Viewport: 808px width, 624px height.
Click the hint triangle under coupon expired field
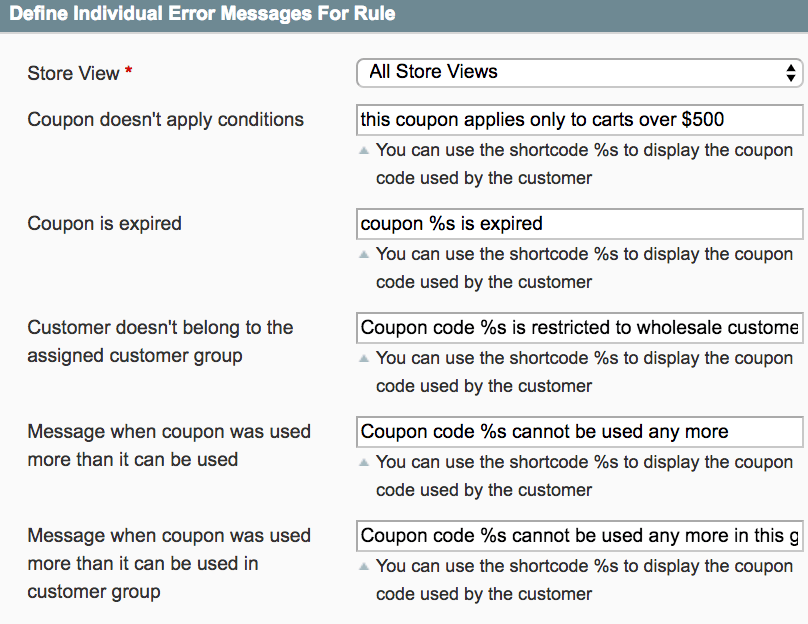[364, 255]
